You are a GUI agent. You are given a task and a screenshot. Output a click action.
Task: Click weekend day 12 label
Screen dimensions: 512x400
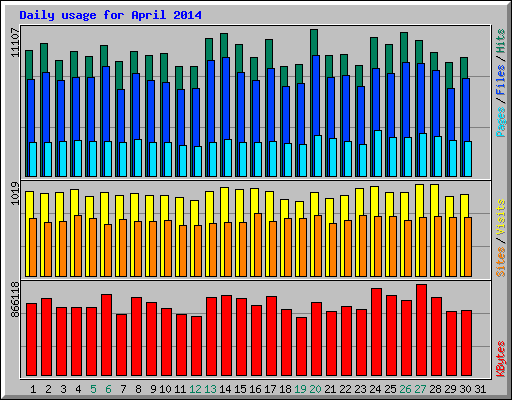(195, 389)
